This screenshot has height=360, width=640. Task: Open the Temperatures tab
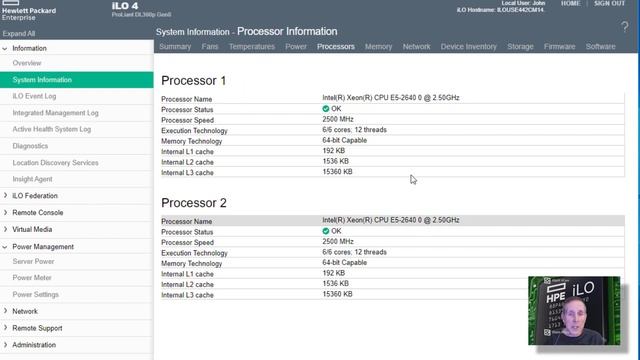(x=252, y=47)
